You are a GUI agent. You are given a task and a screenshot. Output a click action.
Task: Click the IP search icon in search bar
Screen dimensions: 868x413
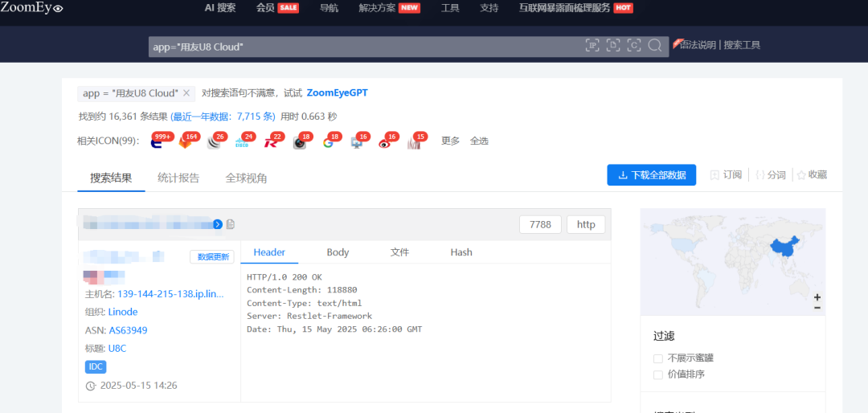click(592, 46)
